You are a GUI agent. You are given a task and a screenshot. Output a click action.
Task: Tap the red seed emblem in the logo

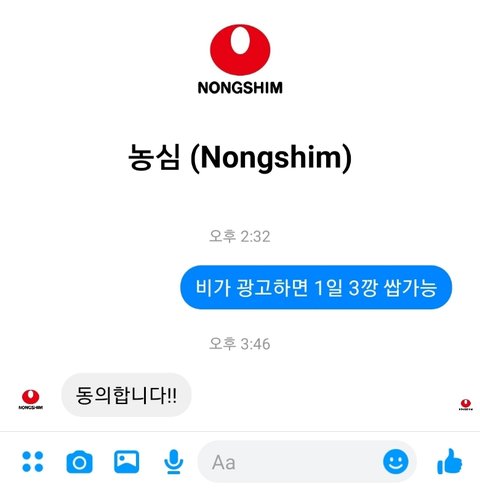coord(240,49)
